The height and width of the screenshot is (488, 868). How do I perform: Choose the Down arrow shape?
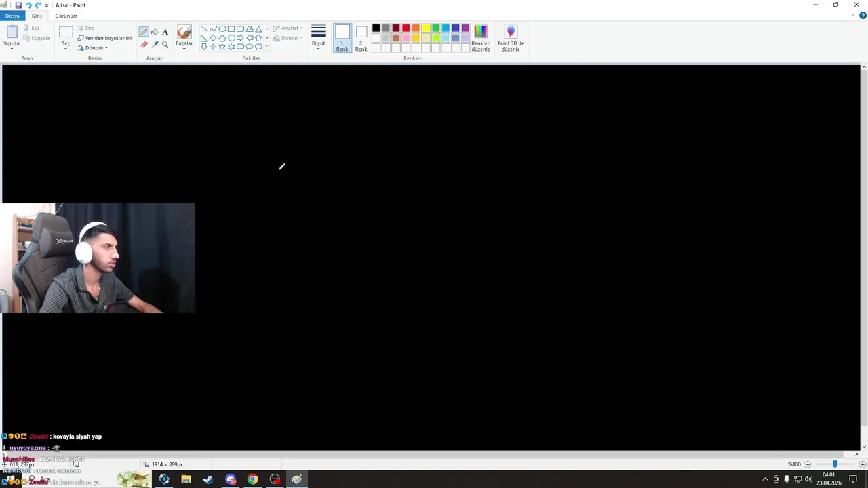pos(204,47)
